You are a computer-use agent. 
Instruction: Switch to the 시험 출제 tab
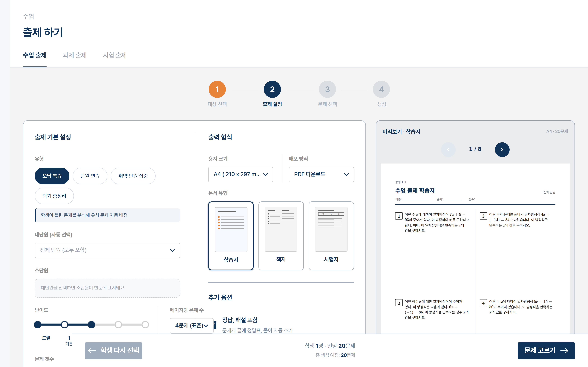click(115, 55)
